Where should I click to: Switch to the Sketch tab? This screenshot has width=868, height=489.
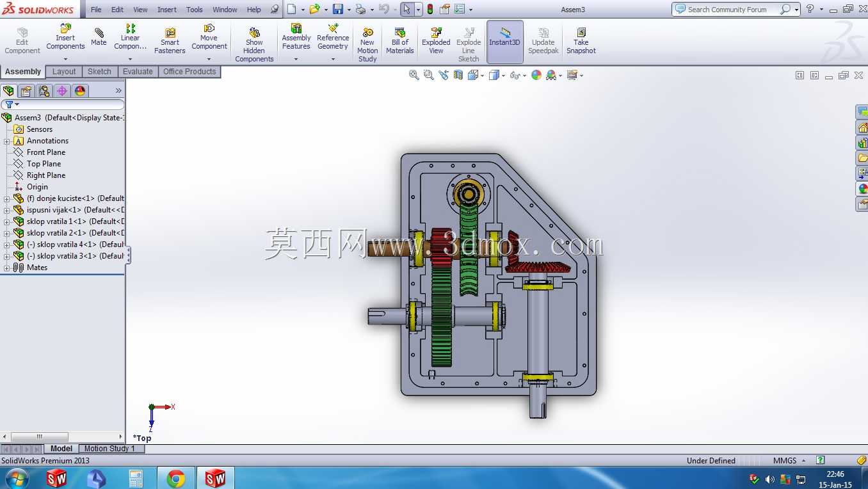[x=99, y=72]
